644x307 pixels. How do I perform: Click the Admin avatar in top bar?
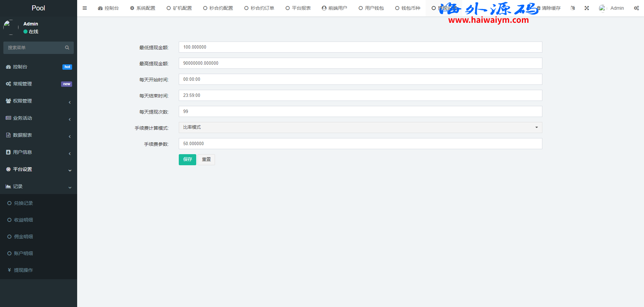[x=602, y=8]
